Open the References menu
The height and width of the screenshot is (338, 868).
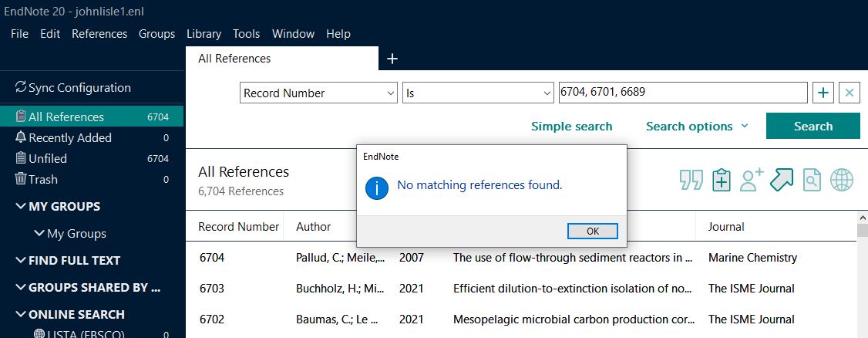pos(99,34)
